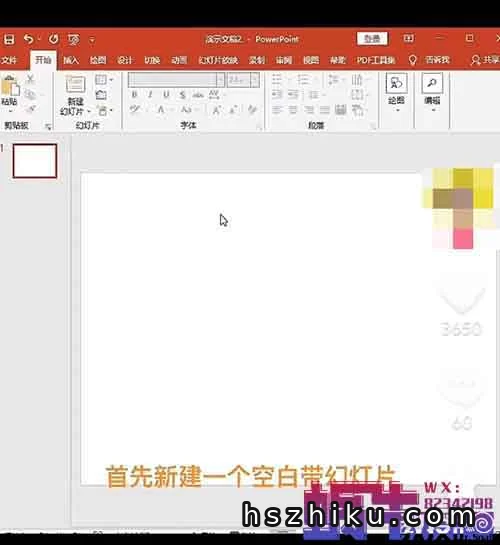Click the Copy icon in clipboard group
The width and height of the screenshot is (500, 545).
click(x=31, y=94)
